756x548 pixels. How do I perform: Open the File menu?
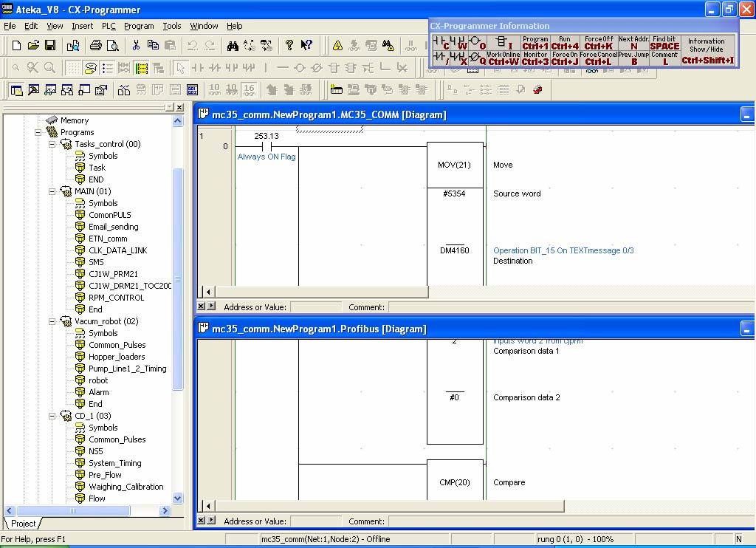coord(10,26)
